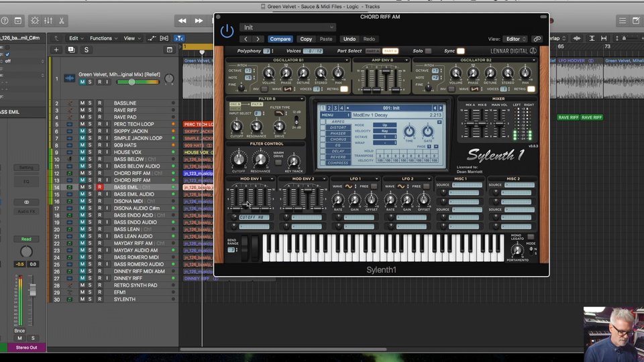Image resolution: width=644 pixels, height=362 pixels.
Task: Unmute the HOUSE VOX track
Action: tap(82, 152)
